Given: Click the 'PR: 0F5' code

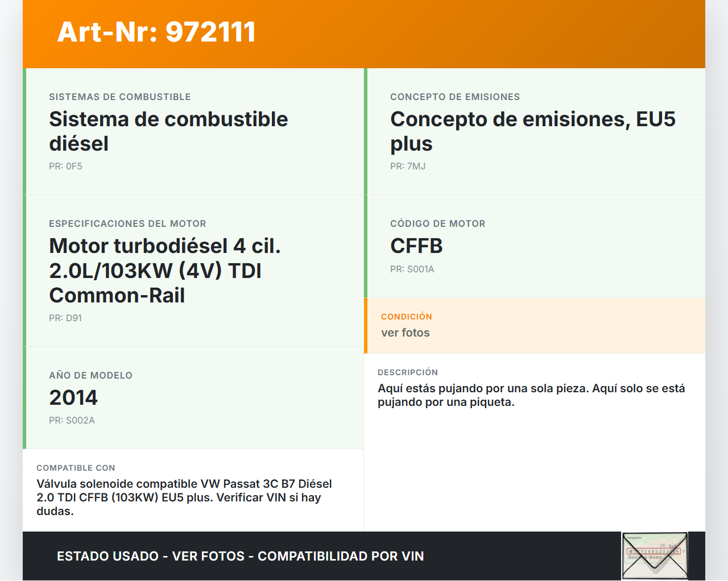Looking at the screenshot, I should click(x=65, y=167).
